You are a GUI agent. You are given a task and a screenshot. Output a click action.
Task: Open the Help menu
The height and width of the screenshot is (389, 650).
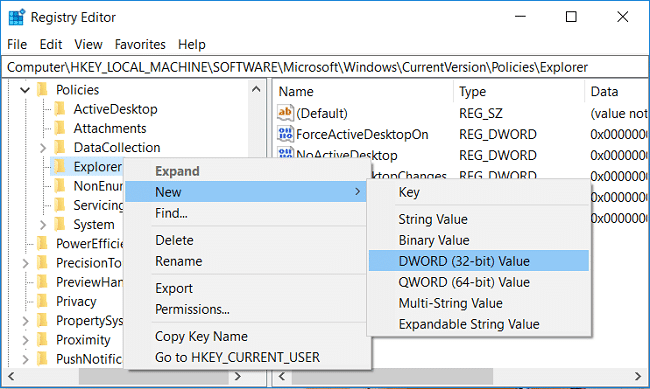[192, 44]
